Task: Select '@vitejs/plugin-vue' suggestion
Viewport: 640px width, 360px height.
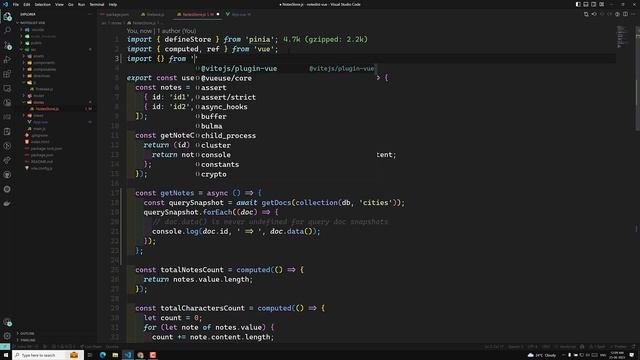Action: (x=285, y=69)
